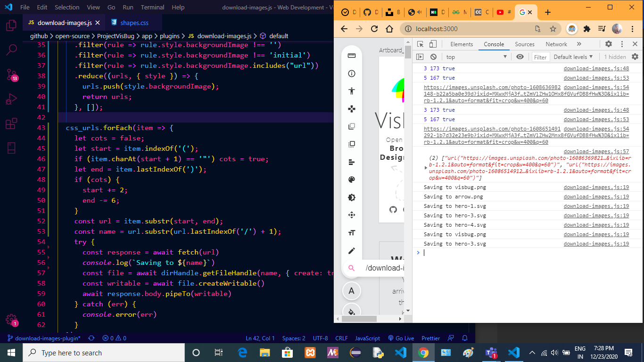The width and height of the screenshot is (644, 362).
Task: Select VisBug Position tool
Action: pyautogui.click(x=351, y=215)
